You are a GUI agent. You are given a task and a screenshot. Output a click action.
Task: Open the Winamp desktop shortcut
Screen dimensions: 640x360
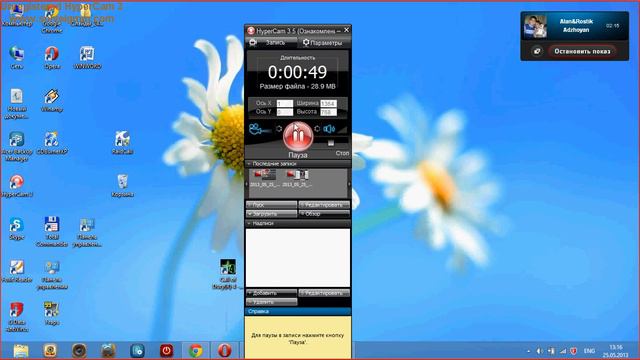point(52,100)
